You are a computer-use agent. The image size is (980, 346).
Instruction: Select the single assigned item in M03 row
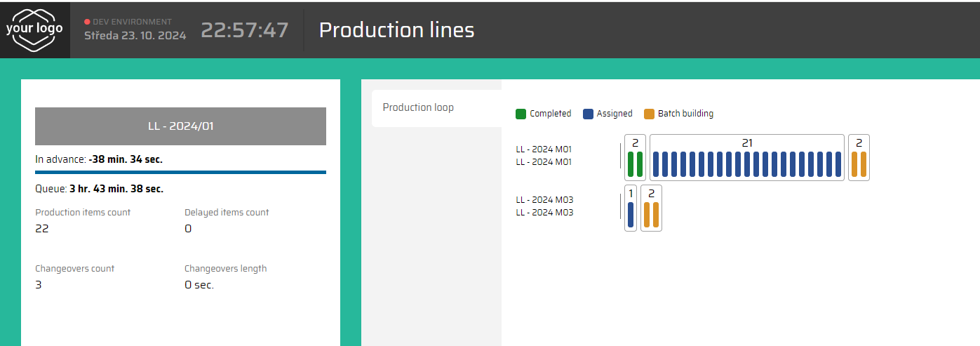[x=631, y=208]
